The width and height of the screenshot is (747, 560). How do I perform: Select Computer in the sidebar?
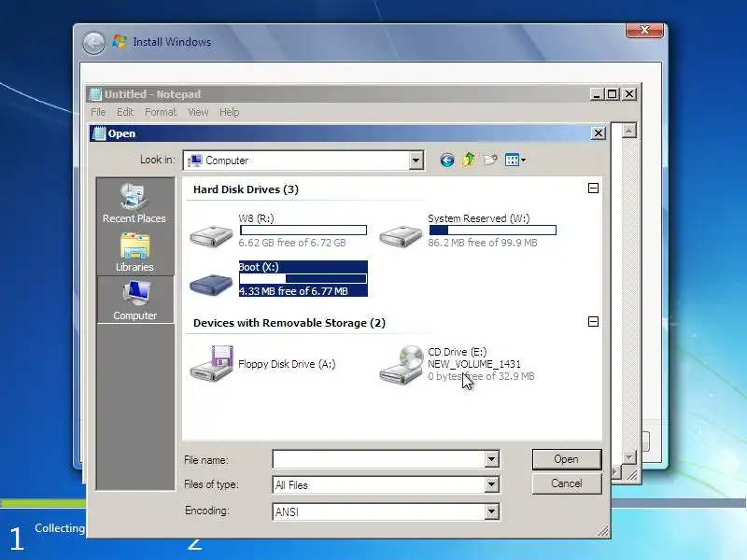pyautogui.click(x=135, y=301)
